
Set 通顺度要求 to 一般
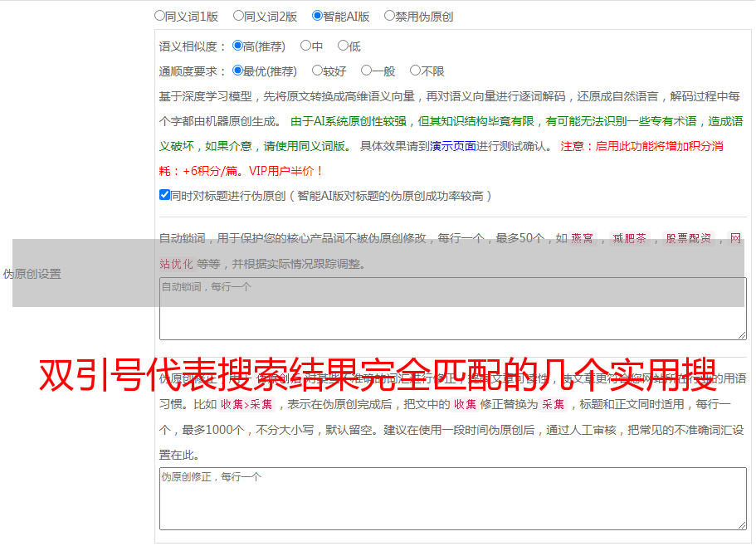coord(367,71)
